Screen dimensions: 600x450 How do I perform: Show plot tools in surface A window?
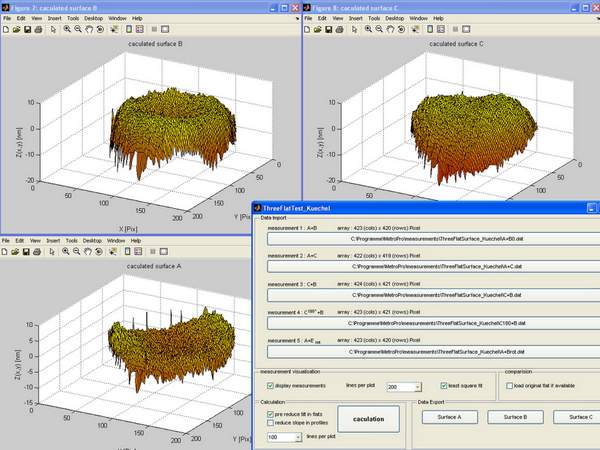pos(164,252)
